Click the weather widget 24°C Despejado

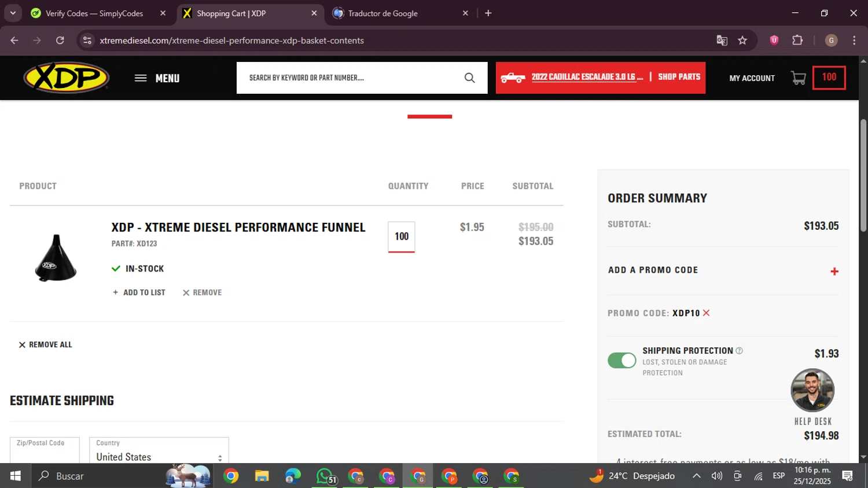click(632, 476)
